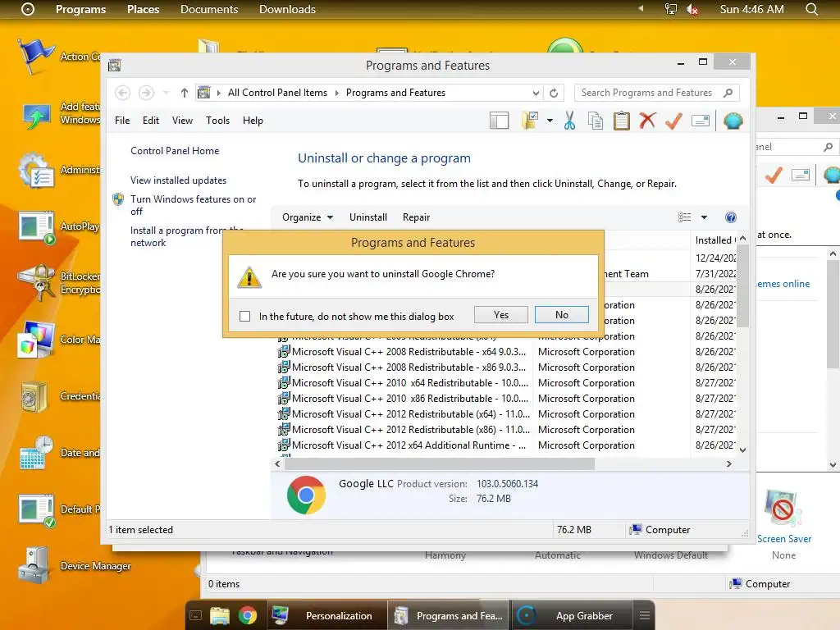The image size is (840, 630).
Task: Open file manager icon in the dock
Action: (220, 615)
